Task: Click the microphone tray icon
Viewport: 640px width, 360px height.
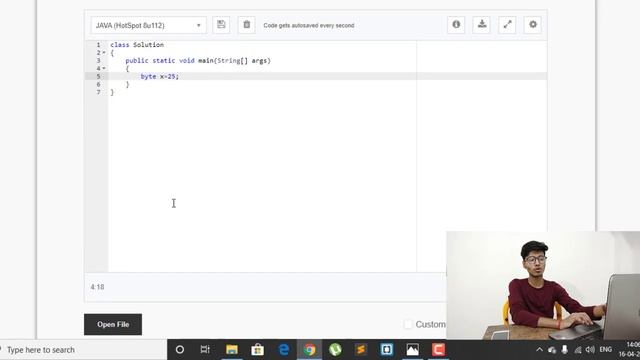Action: [x=565, y=350]
